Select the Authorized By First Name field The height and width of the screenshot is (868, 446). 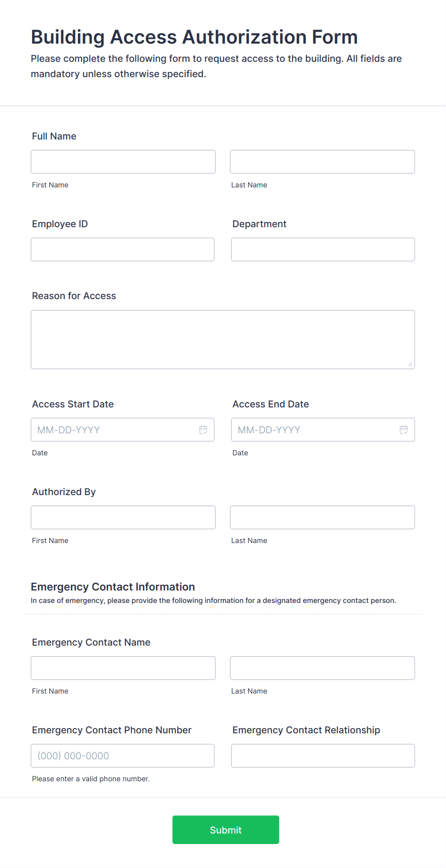[123, 517]
